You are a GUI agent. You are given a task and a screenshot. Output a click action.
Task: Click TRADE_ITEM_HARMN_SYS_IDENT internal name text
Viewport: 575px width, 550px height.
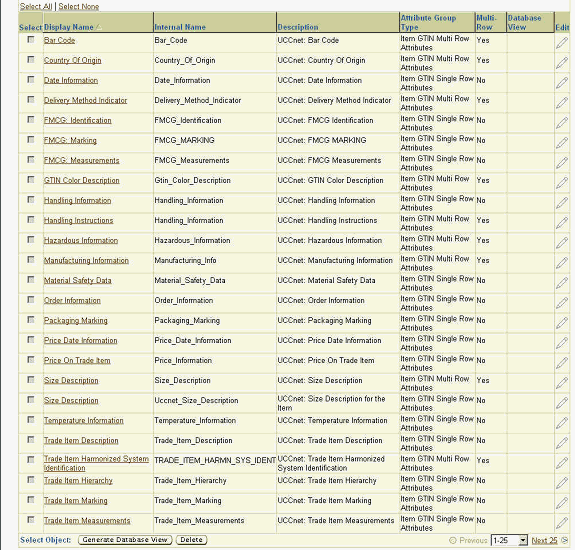(215, 461)
